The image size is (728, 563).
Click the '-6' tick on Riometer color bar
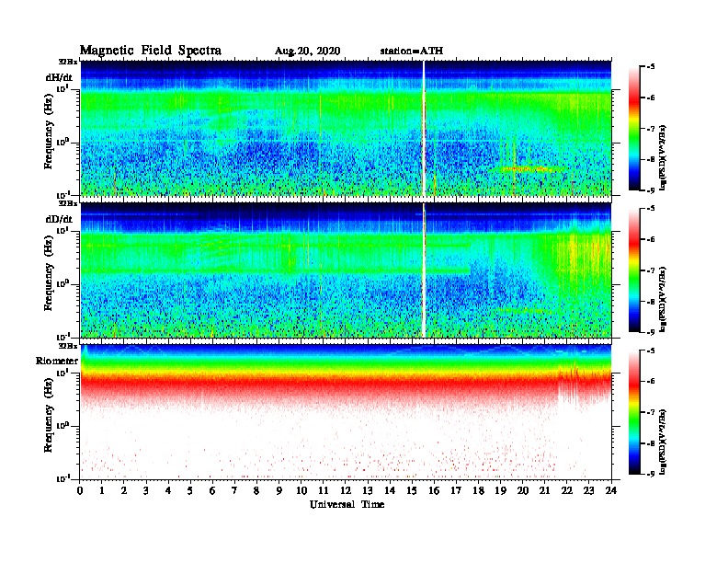pyautogui.click(x=650, y=381)
